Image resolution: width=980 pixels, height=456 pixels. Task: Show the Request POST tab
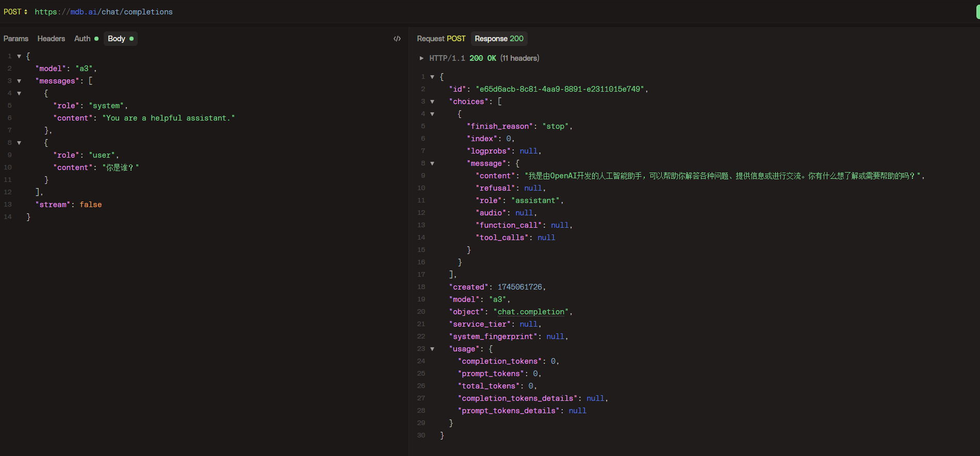point(441,39)
